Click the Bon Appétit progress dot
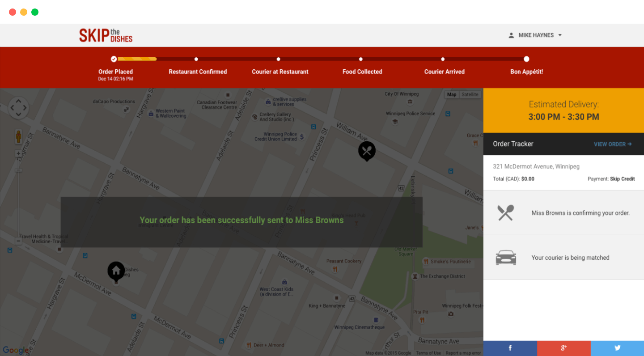This screenshot has width=644, height=356. tap(526, 59)
